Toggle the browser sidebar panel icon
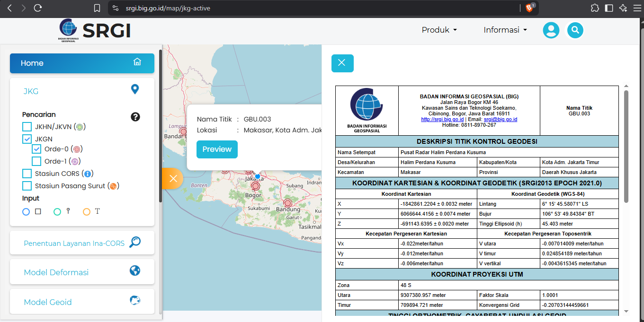Image resolution: width=644 pixels, height=322 pixels. tap(609, 8)
